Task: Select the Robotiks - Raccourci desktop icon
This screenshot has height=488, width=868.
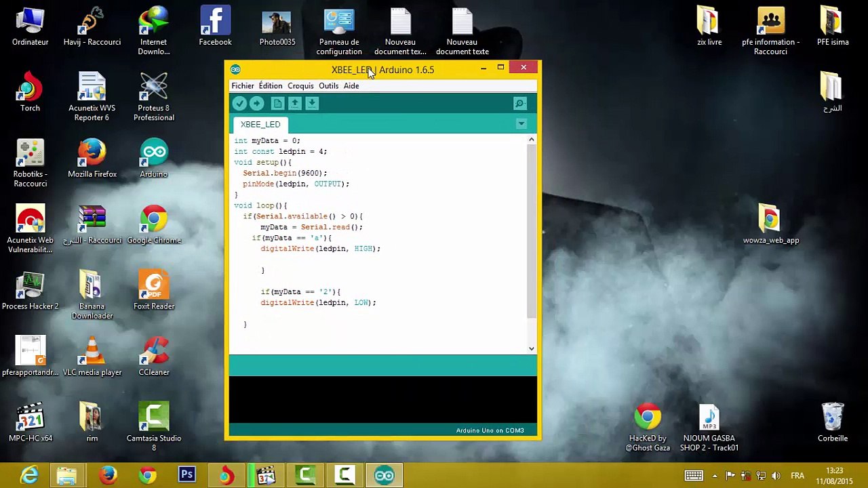Action: point(30,163)
